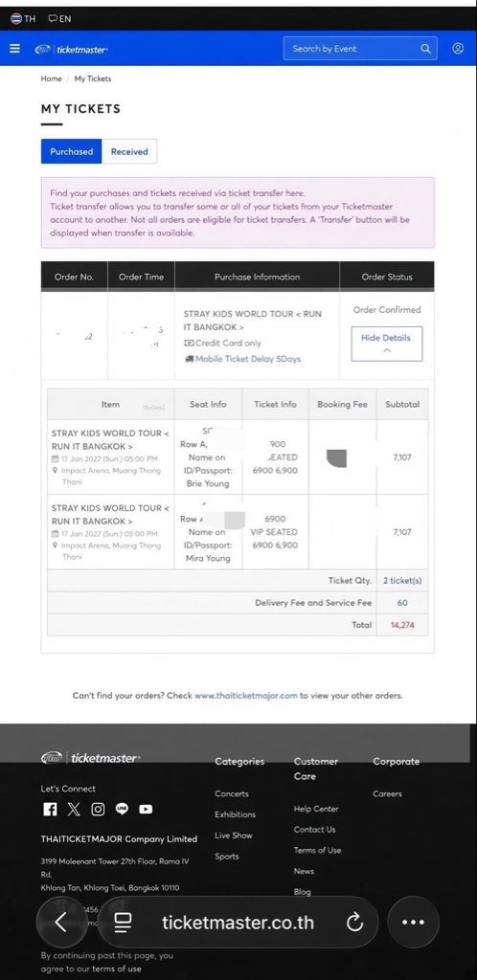
Task: Open the Live Show category link
Action: tap(233, 835)
